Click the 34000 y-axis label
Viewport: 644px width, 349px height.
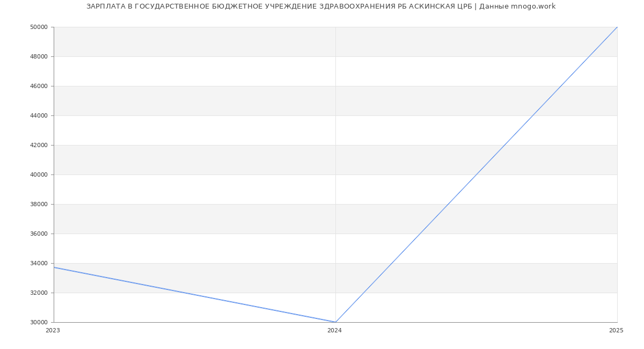pos(39,263)
